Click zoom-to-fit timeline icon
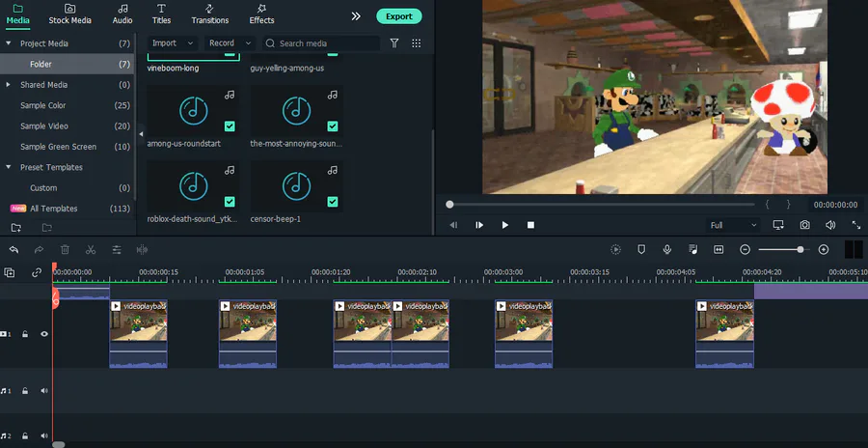868x448 pixels. tap(719, 249)
